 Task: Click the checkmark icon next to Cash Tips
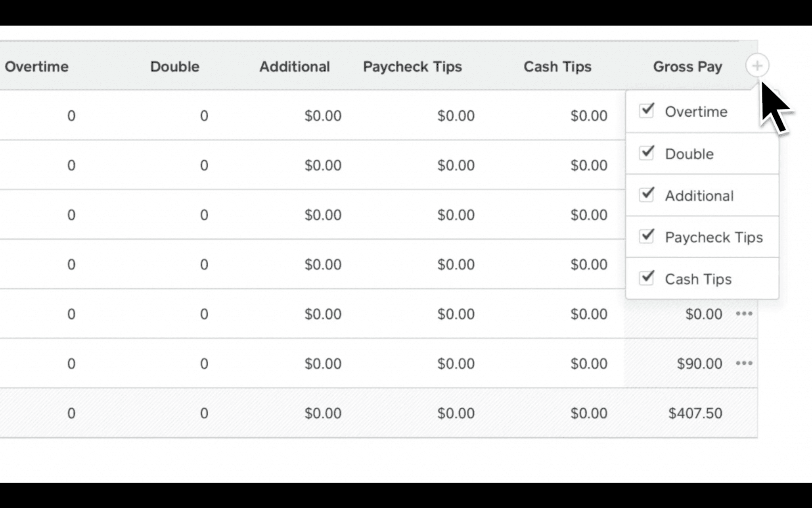point(646,279)
